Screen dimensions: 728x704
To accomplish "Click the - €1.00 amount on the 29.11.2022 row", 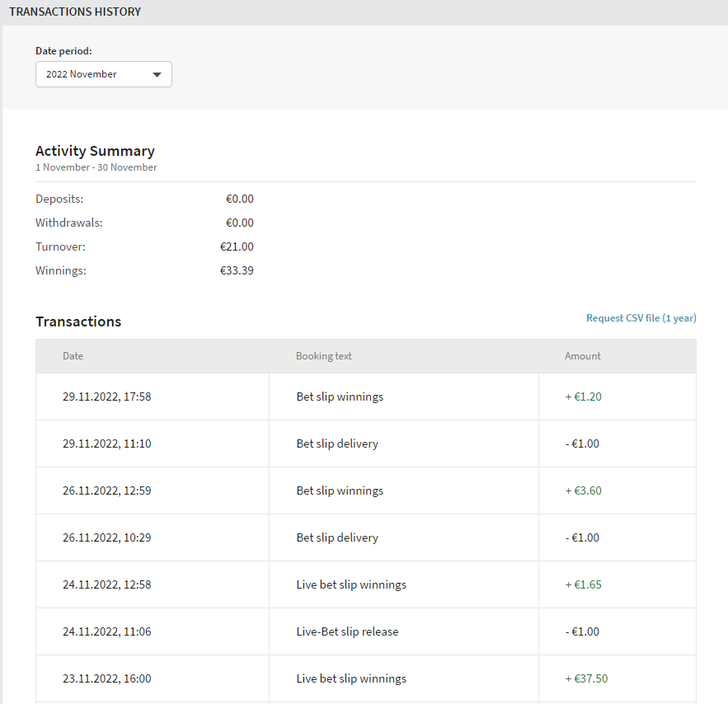I will coord(582,444).
